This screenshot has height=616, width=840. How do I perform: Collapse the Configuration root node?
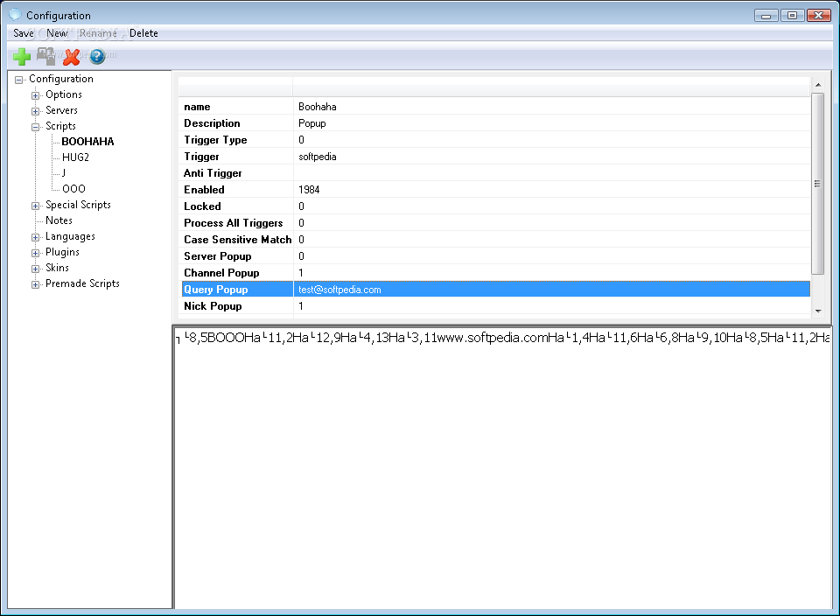coord(18,80)
